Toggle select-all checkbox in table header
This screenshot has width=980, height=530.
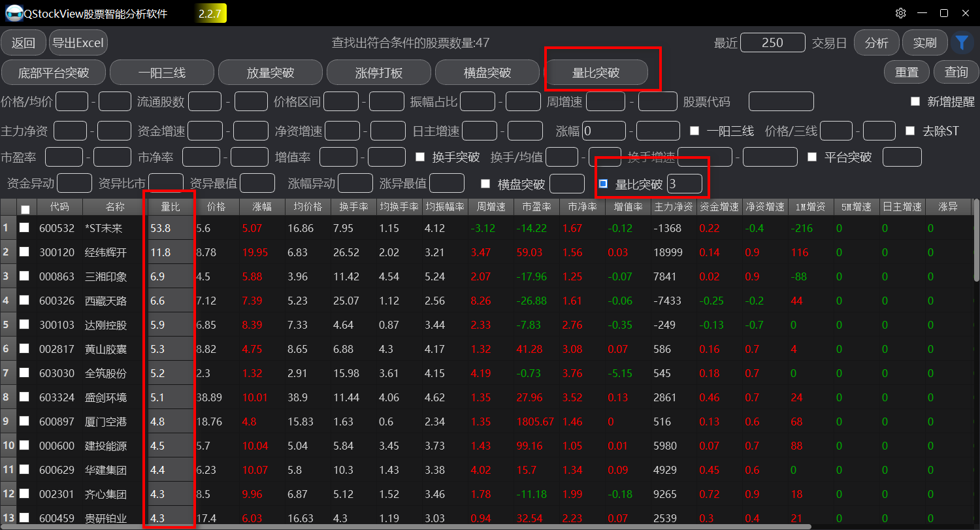tap(25, 210)
